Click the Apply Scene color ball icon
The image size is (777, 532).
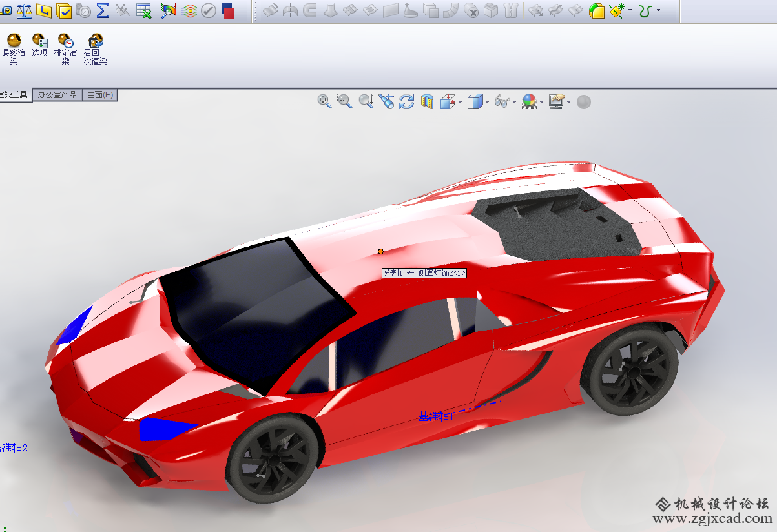[530, 101]
